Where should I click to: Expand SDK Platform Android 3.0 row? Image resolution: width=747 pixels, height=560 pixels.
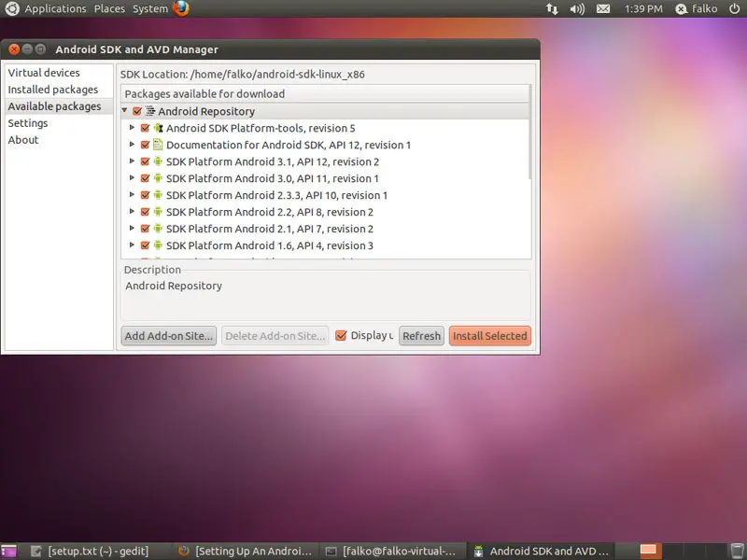[132, 177]
